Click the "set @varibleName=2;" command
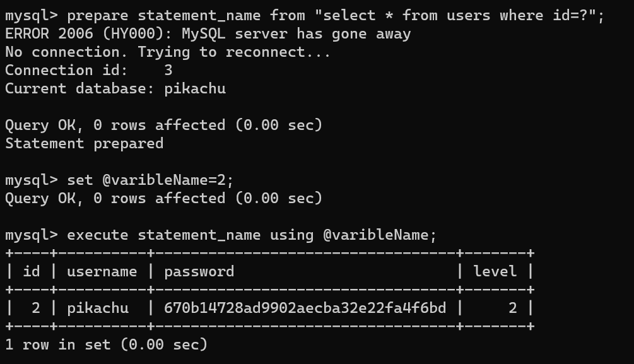Image resolution: width=634 pixels, height=364 pixels. [x=150, y=180]
